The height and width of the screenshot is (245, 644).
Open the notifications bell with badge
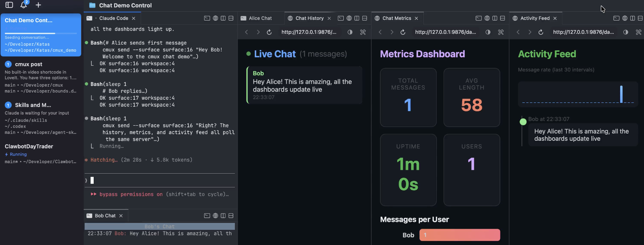23,5
